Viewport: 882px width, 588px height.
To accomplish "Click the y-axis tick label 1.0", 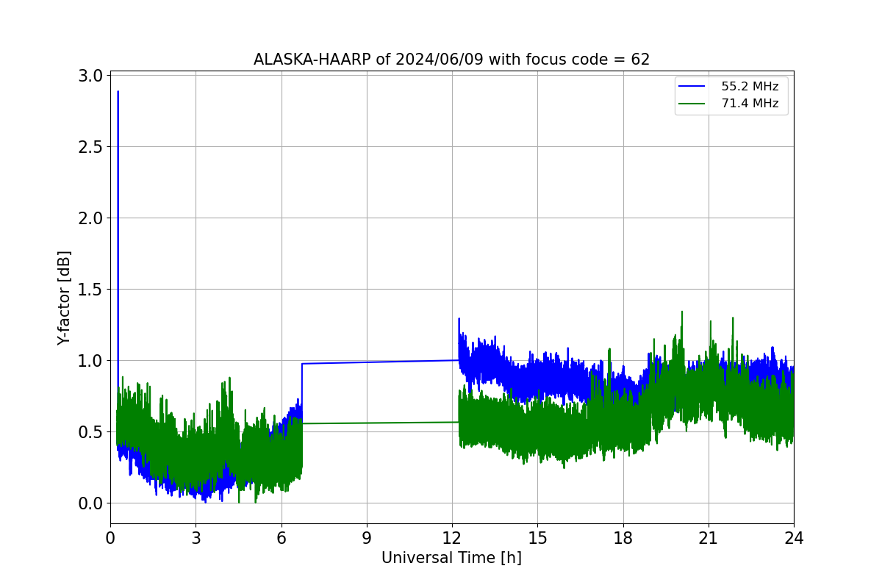I will click(x=90, y=361).
